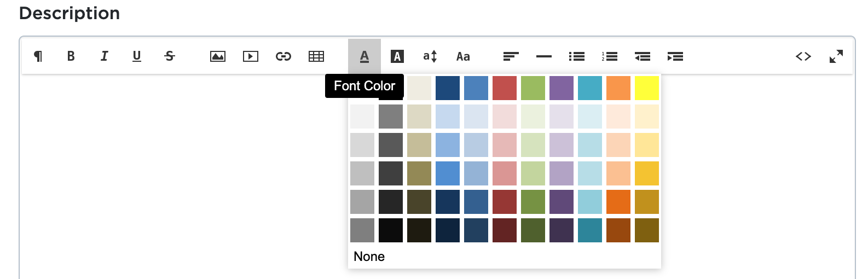Viewport: 868px width, 279px height.
Task: Pick the cream off-white top-row swatch
Action: coord(419,88)
